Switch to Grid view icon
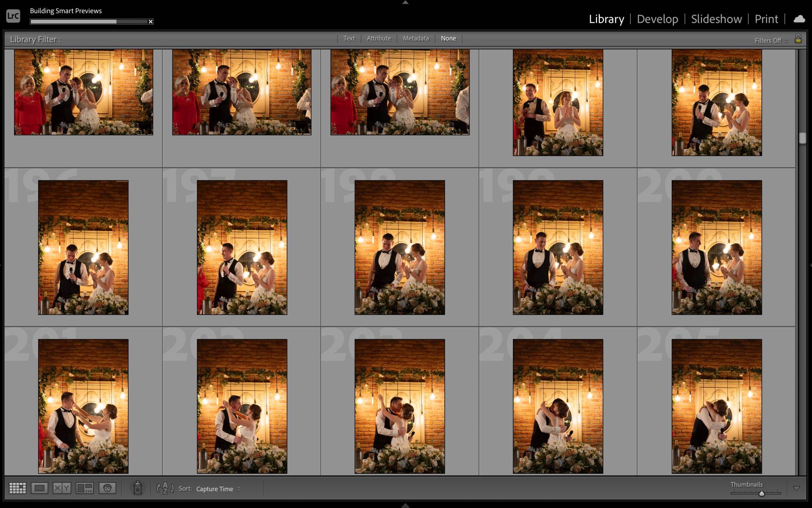 (18, 488)
